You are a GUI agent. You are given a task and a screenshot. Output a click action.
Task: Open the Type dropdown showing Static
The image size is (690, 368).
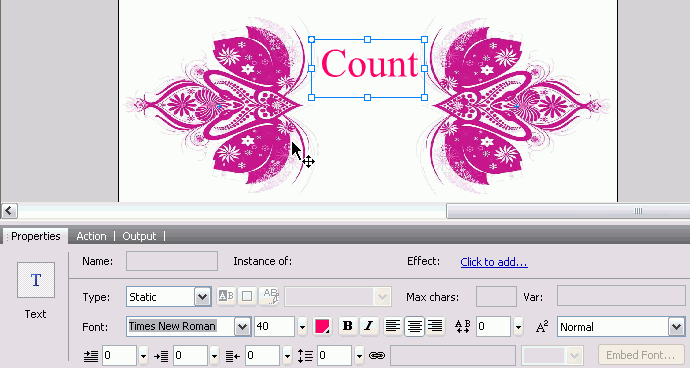202,297
